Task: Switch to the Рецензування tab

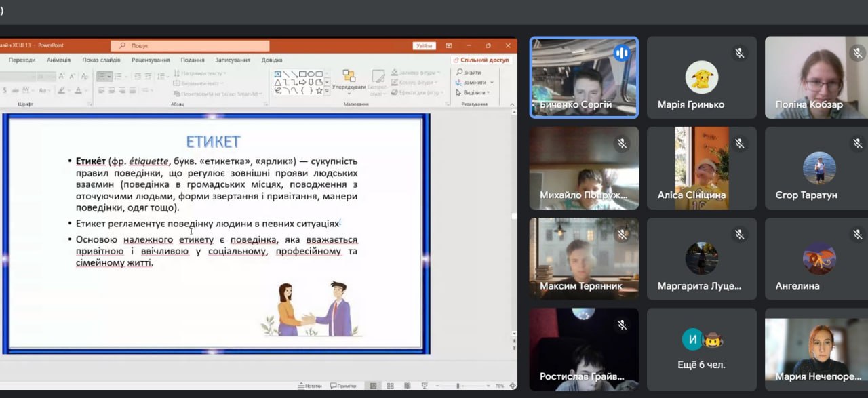Action: click(151, 60)
